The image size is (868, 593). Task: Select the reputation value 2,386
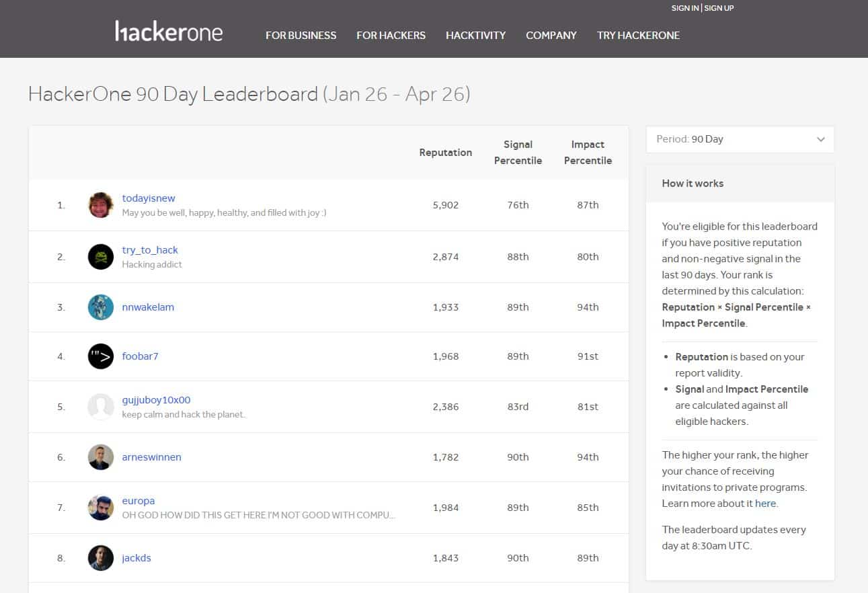tap(446, 407)
